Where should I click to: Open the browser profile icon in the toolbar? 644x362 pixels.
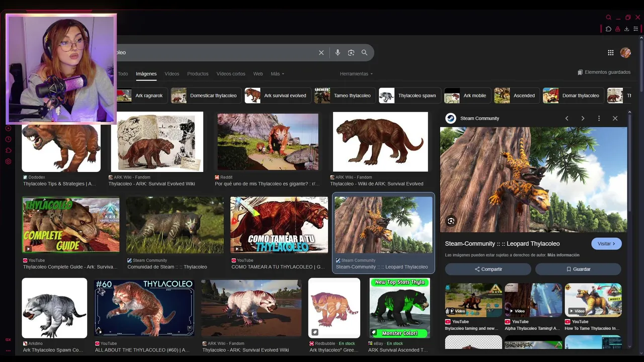617,29
